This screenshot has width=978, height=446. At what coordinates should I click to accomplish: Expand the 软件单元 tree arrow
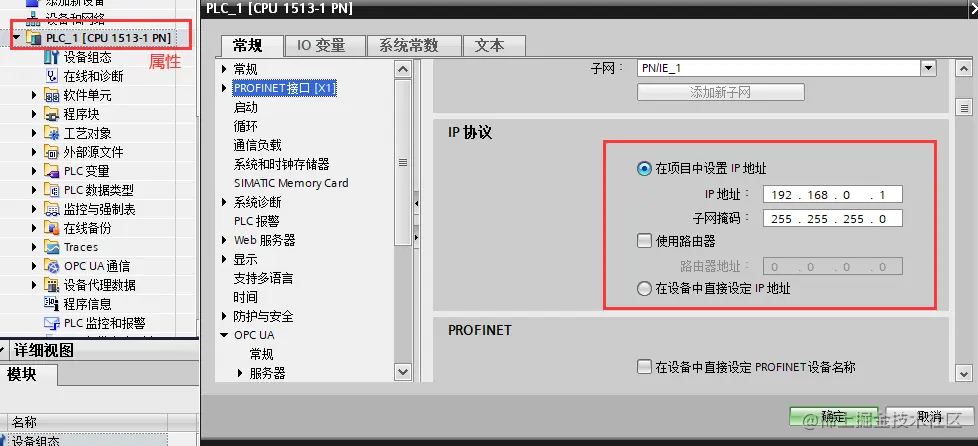point(35,95)
